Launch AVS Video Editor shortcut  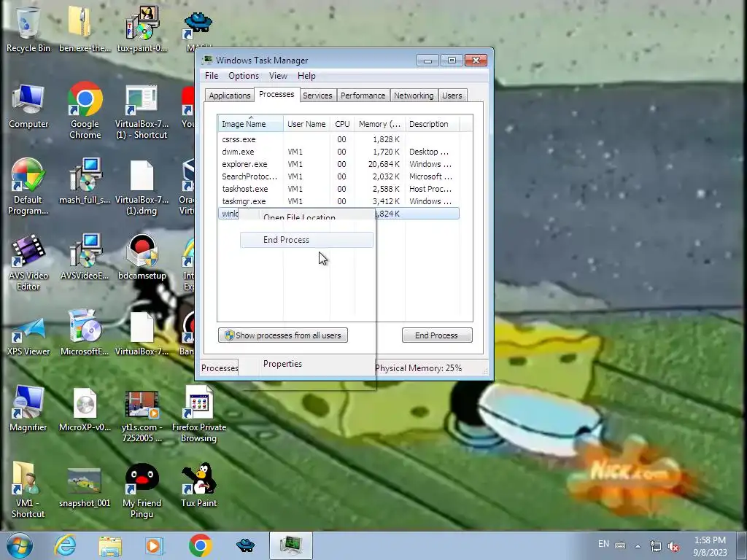coord(28,262)
